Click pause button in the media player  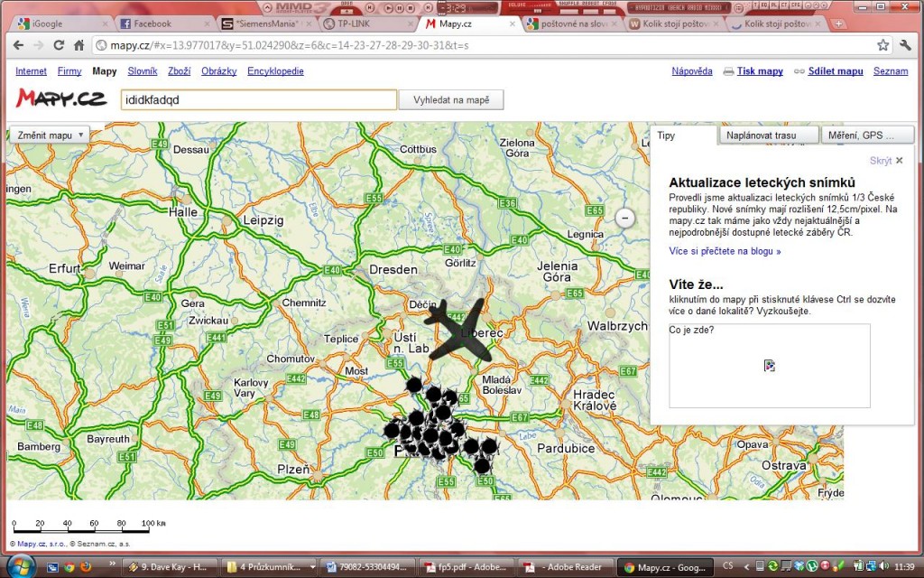(399, 8)
